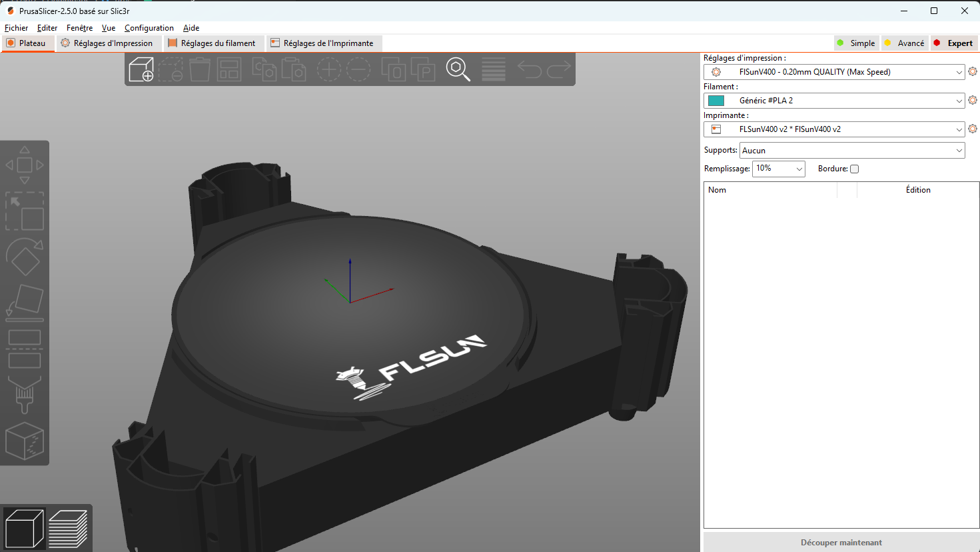
Task: Select the Scale tool in left toolbar
Action: click(25, 211)
